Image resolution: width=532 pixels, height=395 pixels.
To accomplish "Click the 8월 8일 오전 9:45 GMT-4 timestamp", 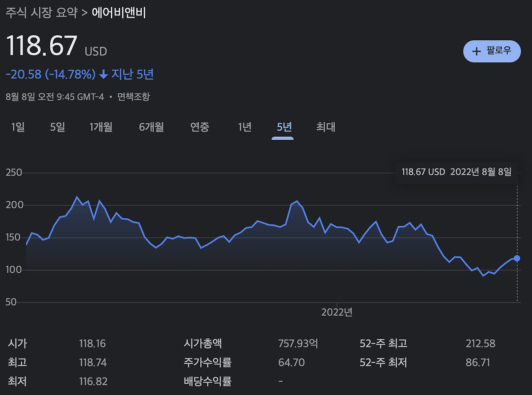I will (x=55, y=97).
